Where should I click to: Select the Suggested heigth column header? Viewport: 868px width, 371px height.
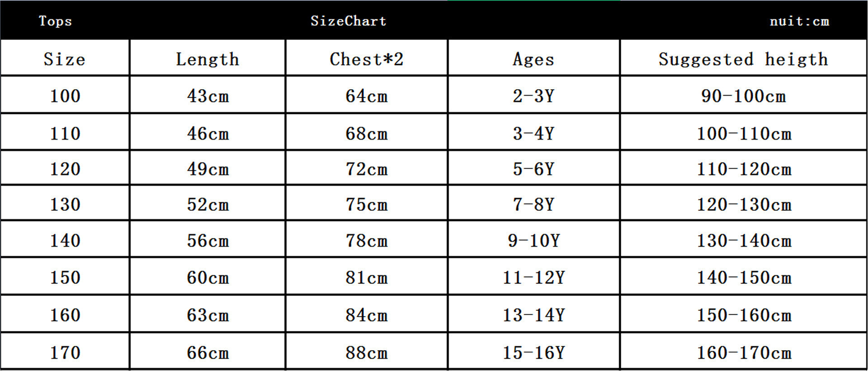(x=743, y=59)
